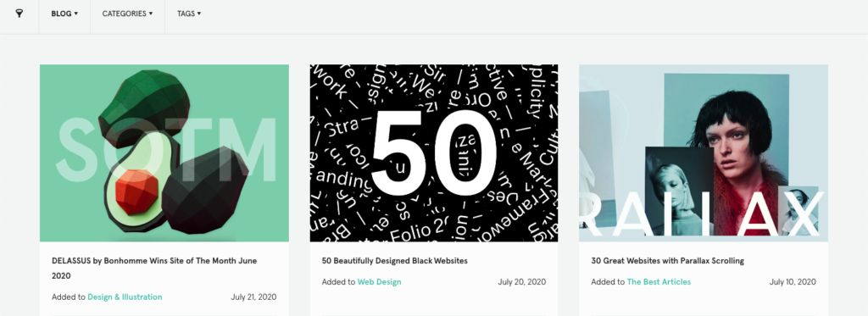
Task: Open the BLOG dropdown menu
Action: 64,14
